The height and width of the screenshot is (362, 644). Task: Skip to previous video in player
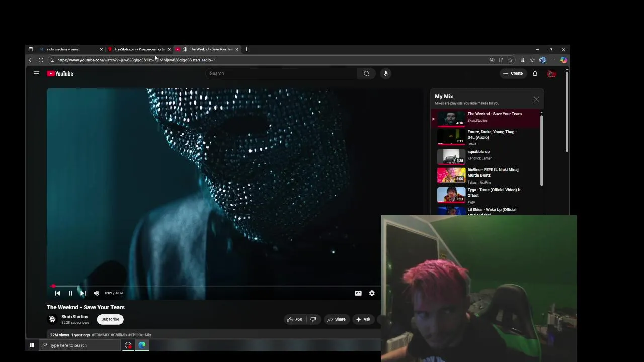tap(57, 293)
